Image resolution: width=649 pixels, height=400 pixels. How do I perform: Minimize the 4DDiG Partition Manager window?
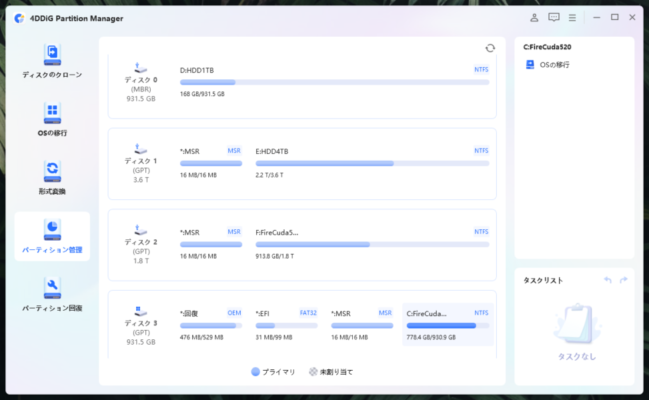pos(596,17)
